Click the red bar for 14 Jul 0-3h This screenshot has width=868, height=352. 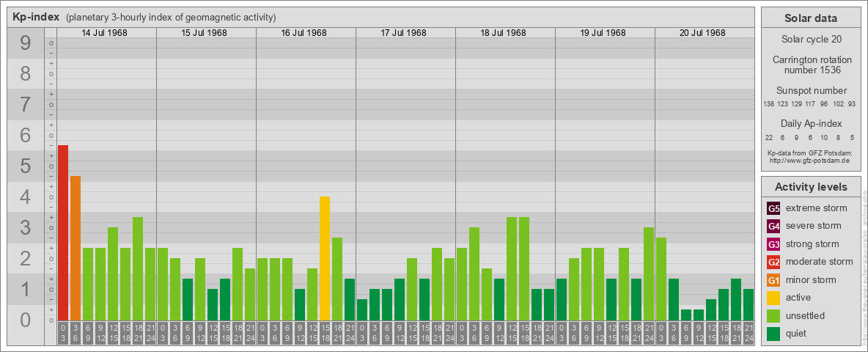(x=63, y=233)
